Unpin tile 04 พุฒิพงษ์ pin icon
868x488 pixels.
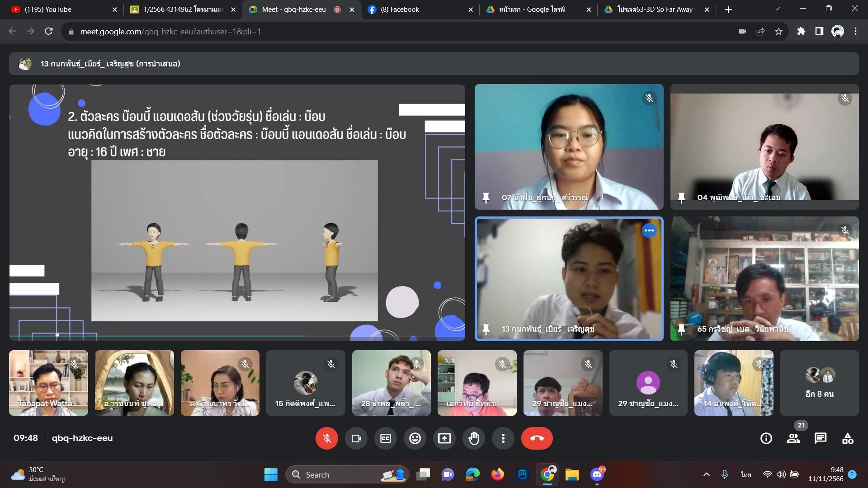point(681,198)
